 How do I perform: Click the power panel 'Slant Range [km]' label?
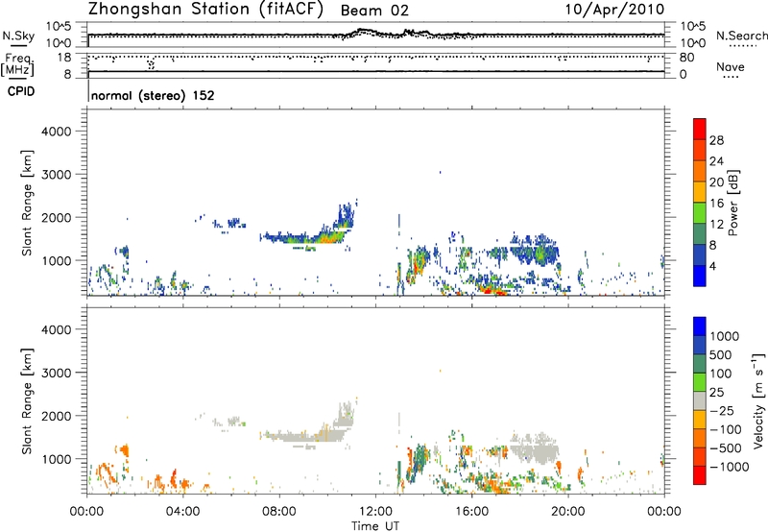[27, 203]
